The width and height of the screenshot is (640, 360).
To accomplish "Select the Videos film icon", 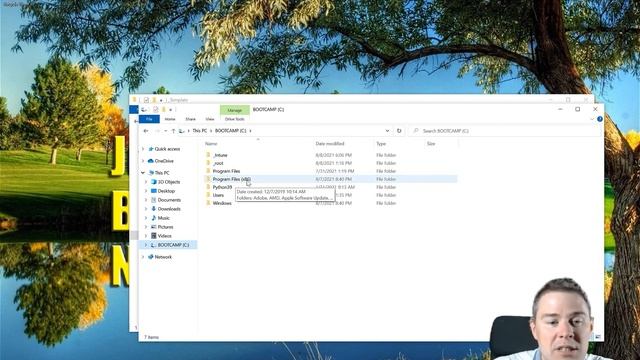I will [x=154, y=236].
